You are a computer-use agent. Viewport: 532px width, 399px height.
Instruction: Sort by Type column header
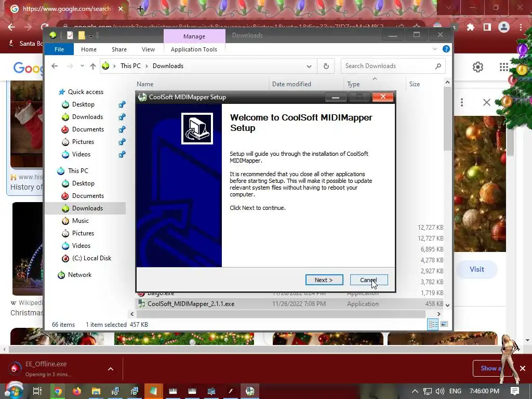coord(353,84)
